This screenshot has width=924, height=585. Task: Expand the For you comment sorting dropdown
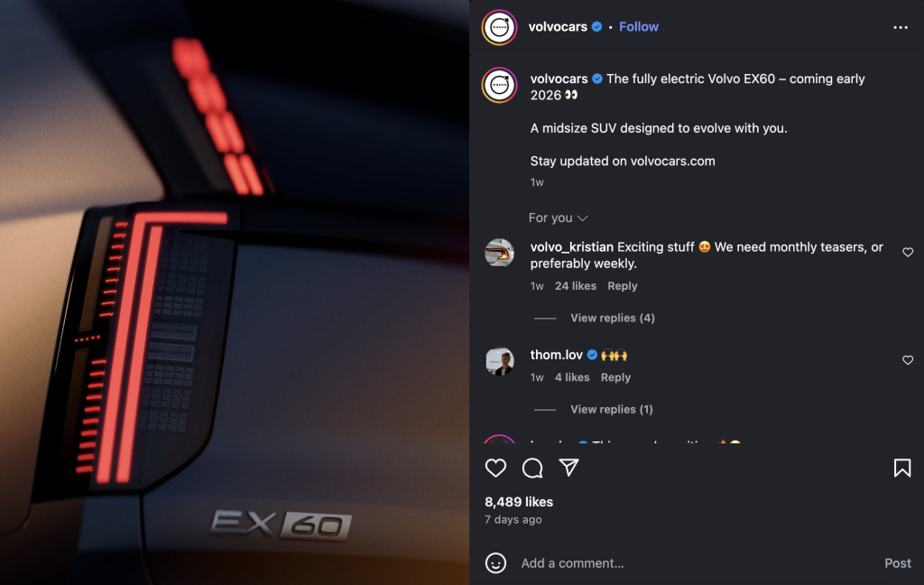coord(558,218)
